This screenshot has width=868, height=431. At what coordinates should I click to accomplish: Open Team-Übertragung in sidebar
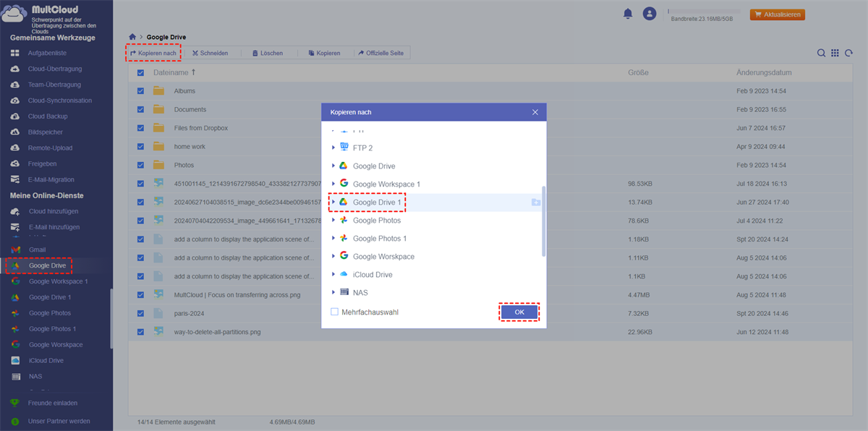coord(54,85)
